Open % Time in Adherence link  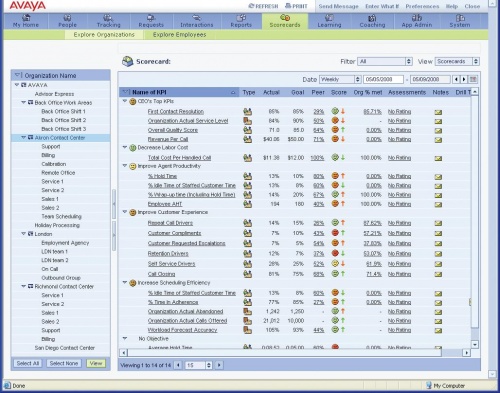(173, 302)
